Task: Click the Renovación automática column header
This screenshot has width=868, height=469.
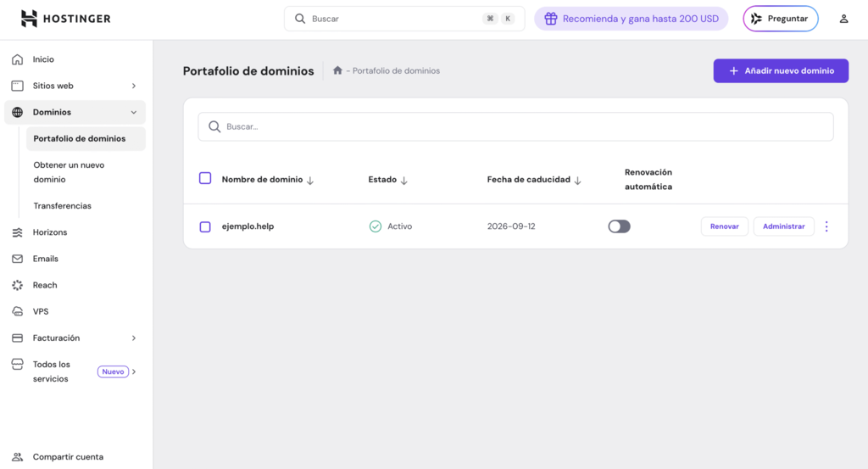Action: (648, 180)
